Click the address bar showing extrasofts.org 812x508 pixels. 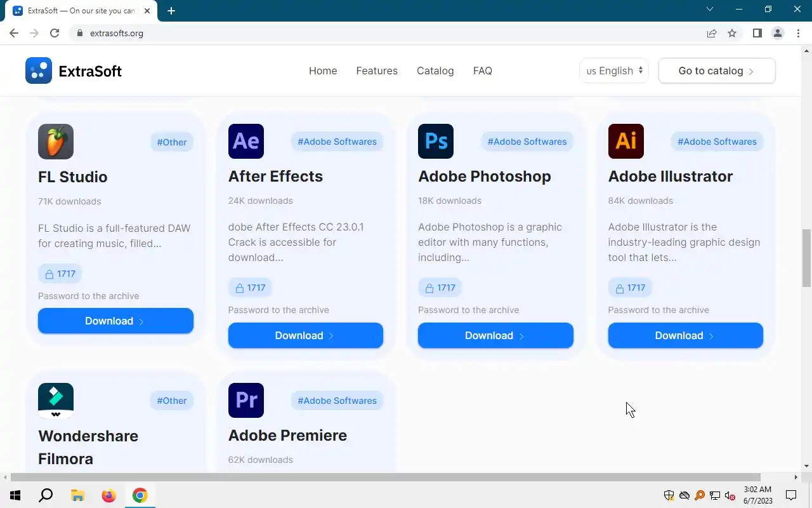[x=387, y=33]
